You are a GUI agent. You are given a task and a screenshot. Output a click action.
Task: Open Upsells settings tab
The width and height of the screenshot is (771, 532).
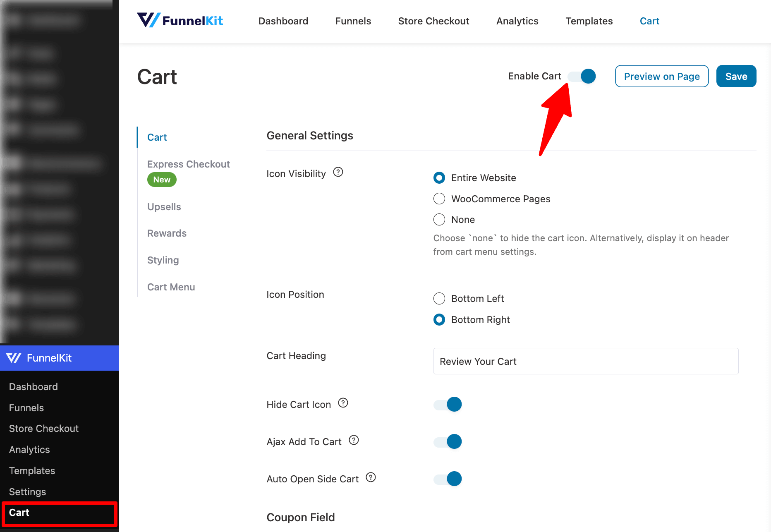coord(164,207)
